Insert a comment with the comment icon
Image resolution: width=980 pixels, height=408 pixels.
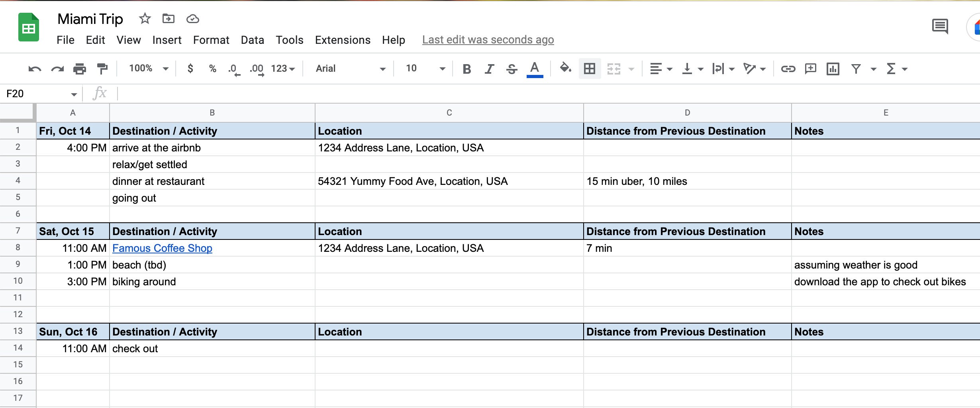tap(810, 69)
